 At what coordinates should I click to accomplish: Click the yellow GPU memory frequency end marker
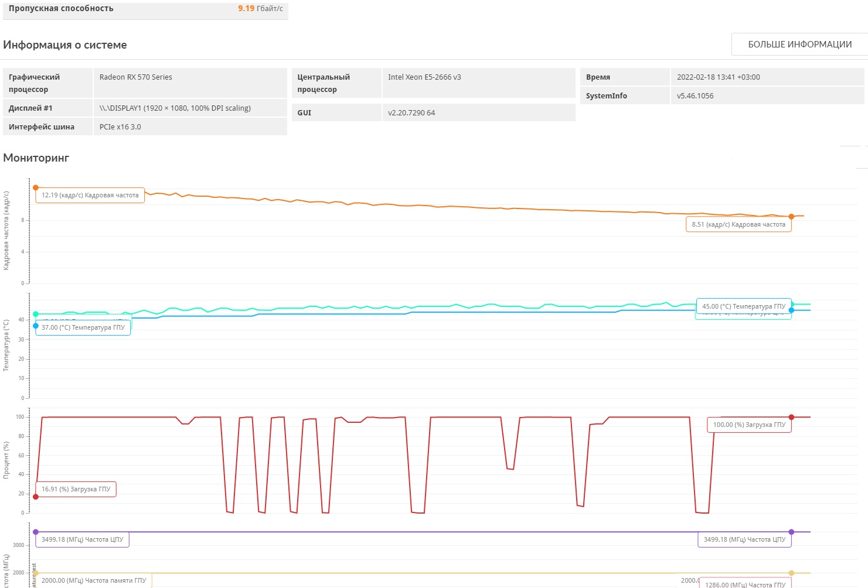[x=791, y=573]
